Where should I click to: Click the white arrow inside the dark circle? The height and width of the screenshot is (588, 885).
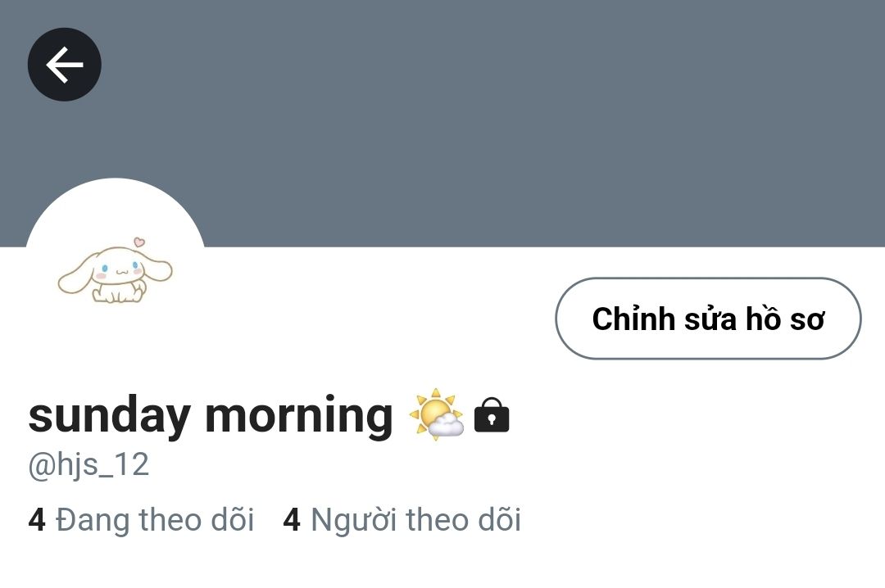pyautogui.click(x=65, y=65)
